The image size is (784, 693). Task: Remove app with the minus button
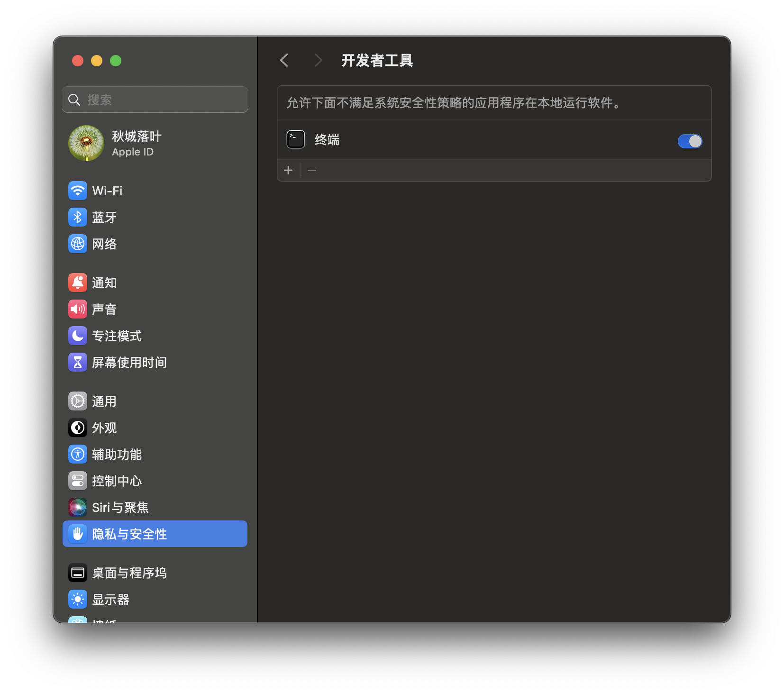(312, 170)
